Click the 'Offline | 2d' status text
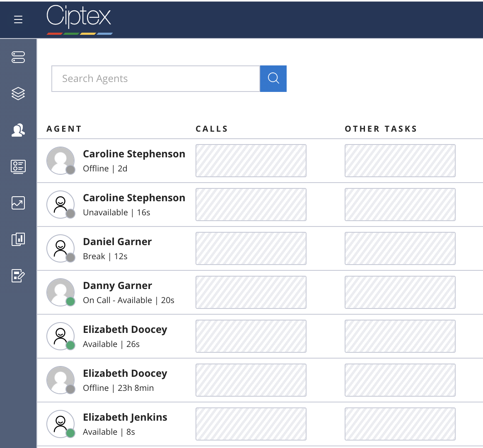This screenshot has width=483, height=448. 105,169
